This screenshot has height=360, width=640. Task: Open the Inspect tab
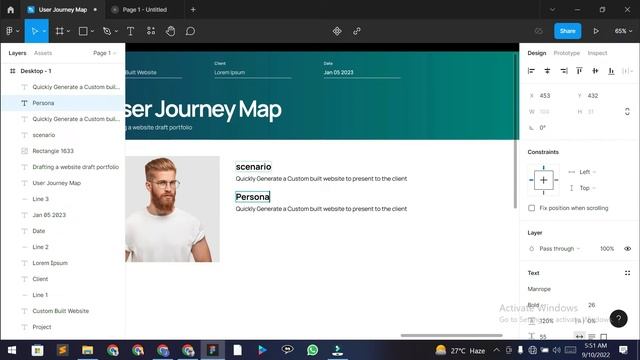tap(597, 53)
